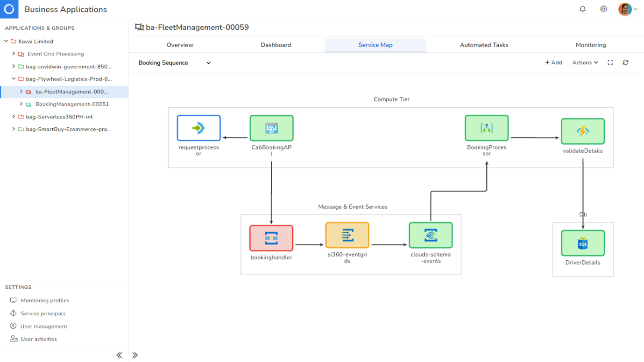Collapse the Kovai Limited tree node
Viewport: 644px width, 362px height.
click(6, 41)
